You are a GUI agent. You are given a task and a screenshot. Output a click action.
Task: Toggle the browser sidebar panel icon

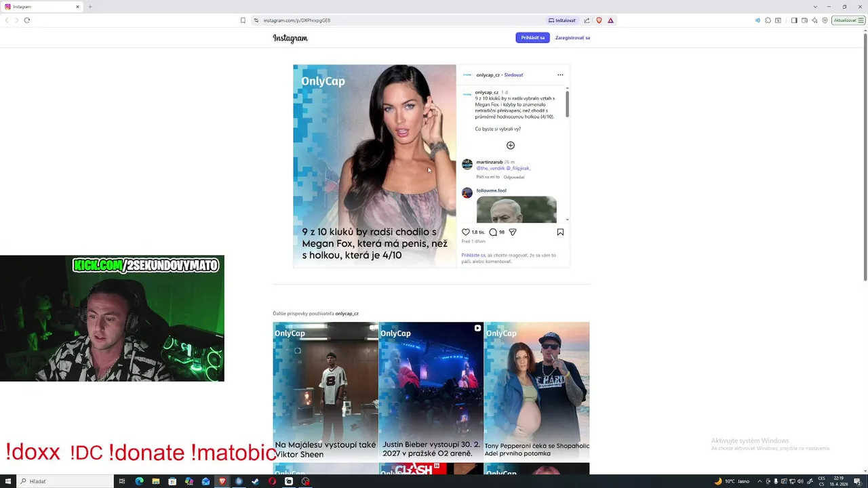(794, 20)
